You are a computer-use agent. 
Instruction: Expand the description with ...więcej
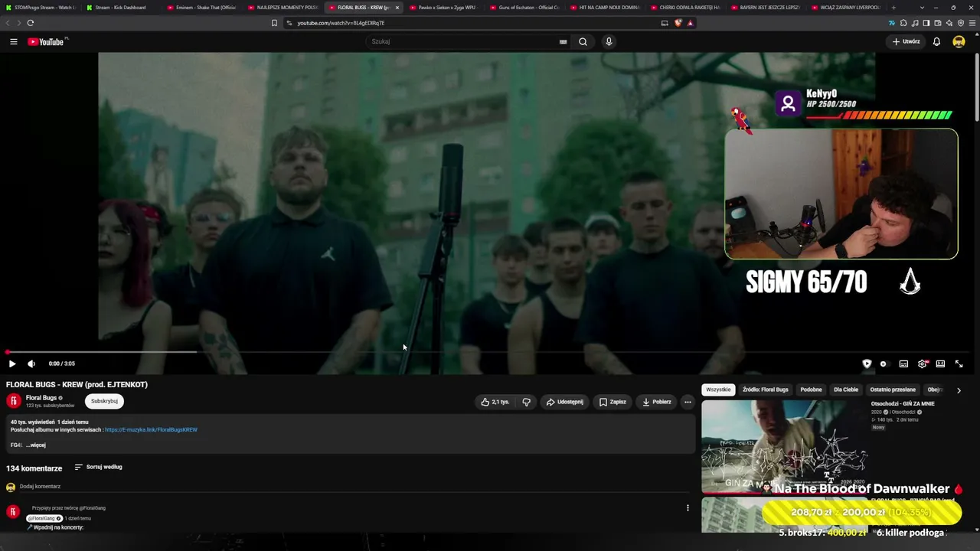click(36, 445)
